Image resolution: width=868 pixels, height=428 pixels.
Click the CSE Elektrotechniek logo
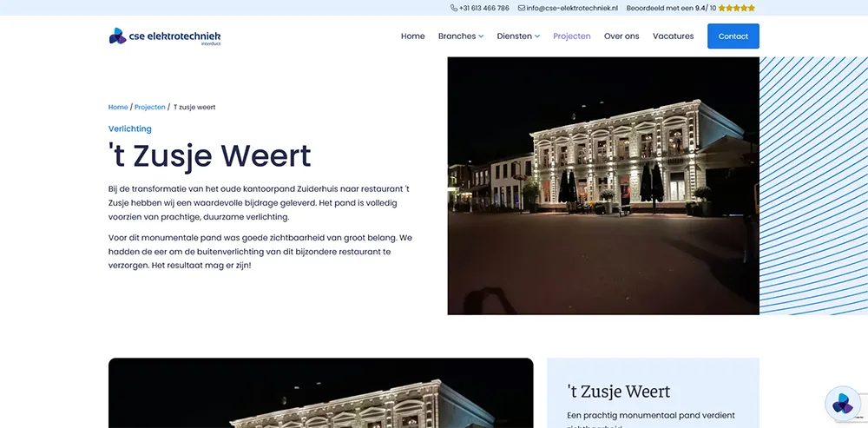click(164, 36)
